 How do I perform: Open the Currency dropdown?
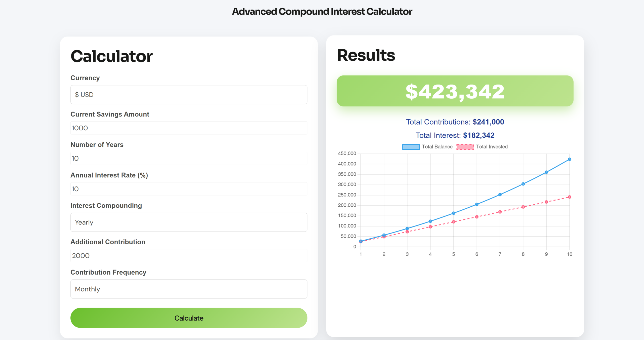pos(189,95)
